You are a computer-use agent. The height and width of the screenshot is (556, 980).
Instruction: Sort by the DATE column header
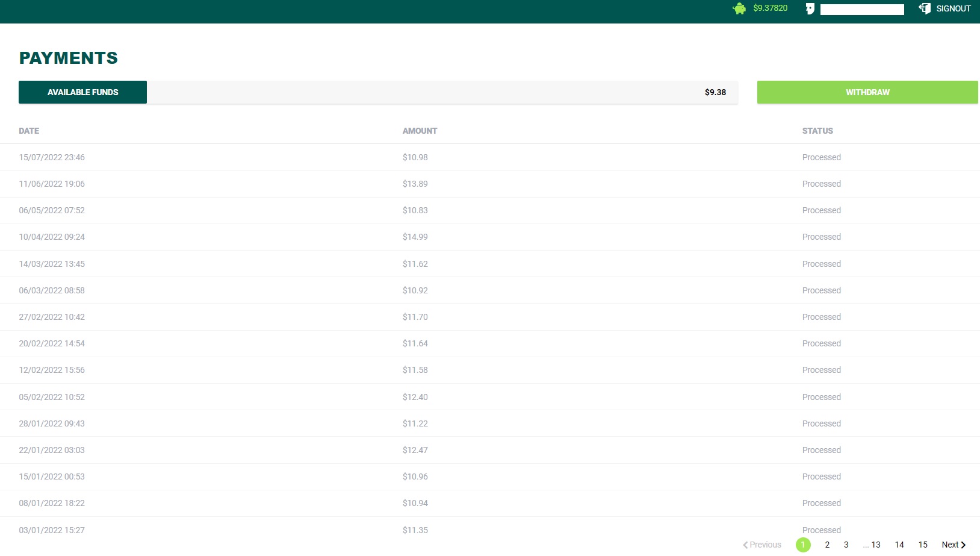coord(29,131)
